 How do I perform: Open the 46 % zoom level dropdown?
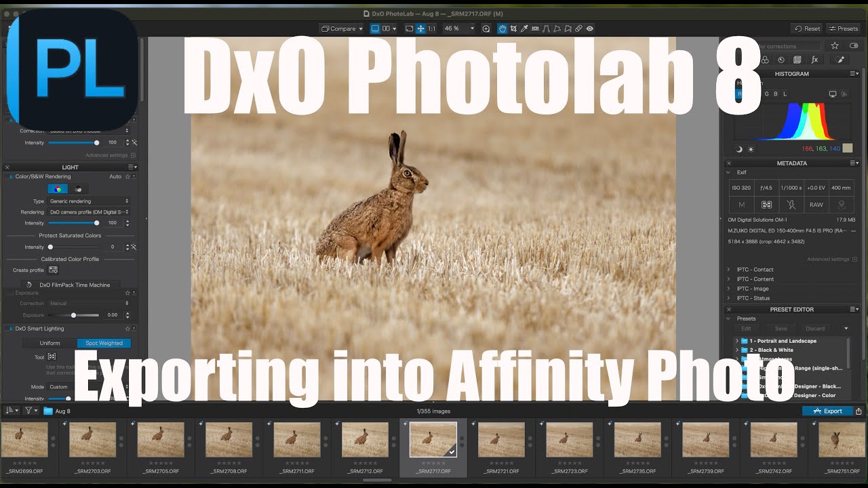(458, 28)
